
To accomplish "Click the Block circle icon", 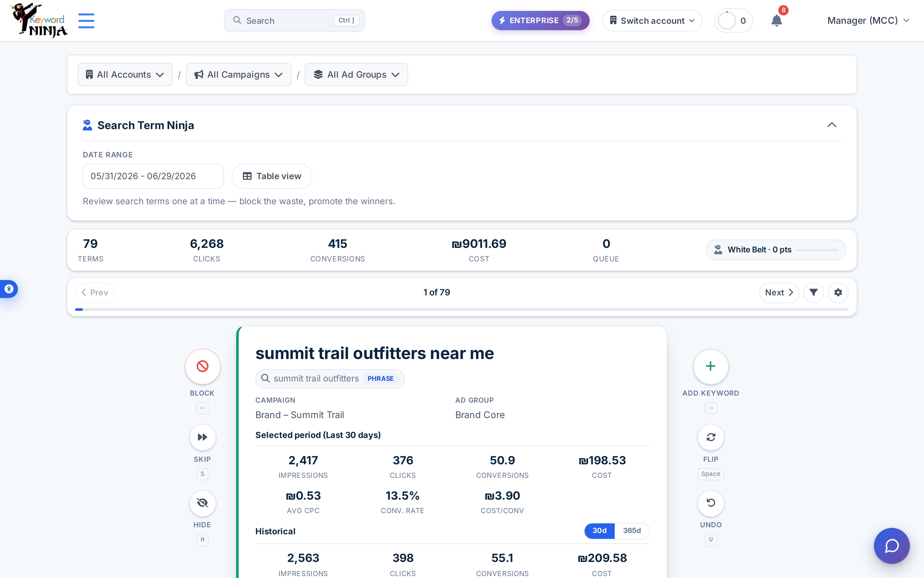I will pos(202,366).
